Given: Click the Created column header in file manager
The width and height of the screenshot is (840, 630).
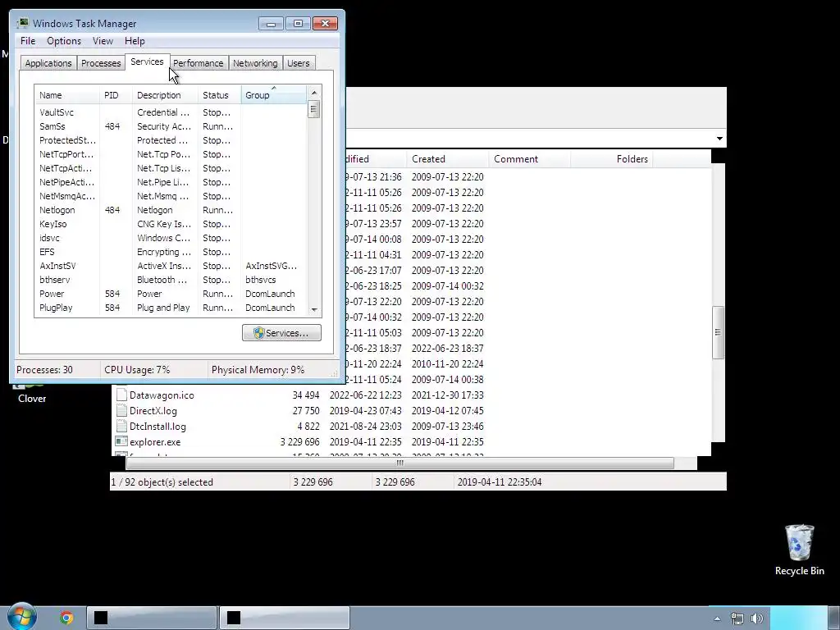Looking at the screenshot, I should 447,159.
